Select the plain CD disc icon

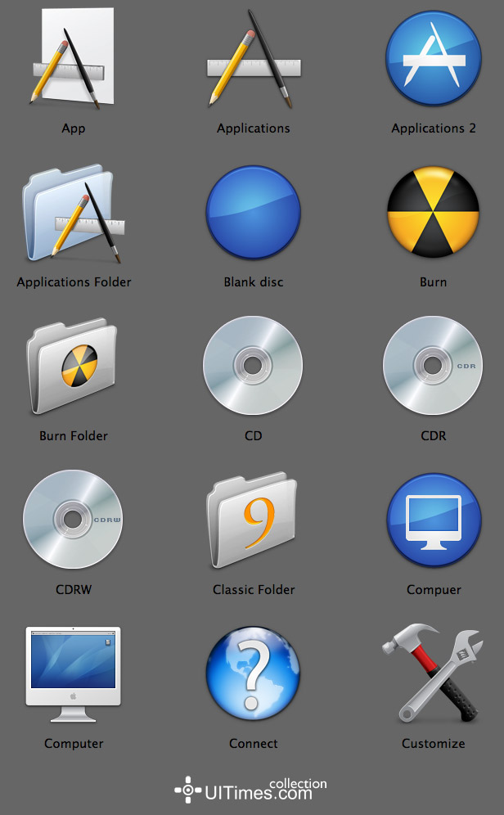click(x=253, y=366)
